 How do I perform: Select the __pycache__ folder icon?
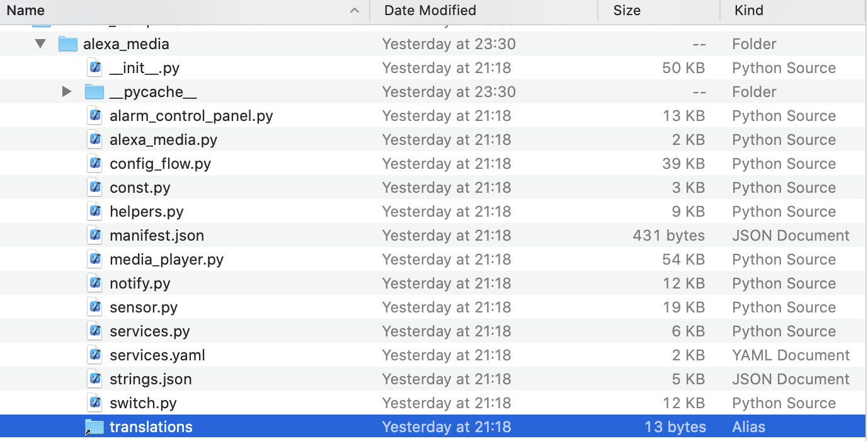tap(94, 91)
